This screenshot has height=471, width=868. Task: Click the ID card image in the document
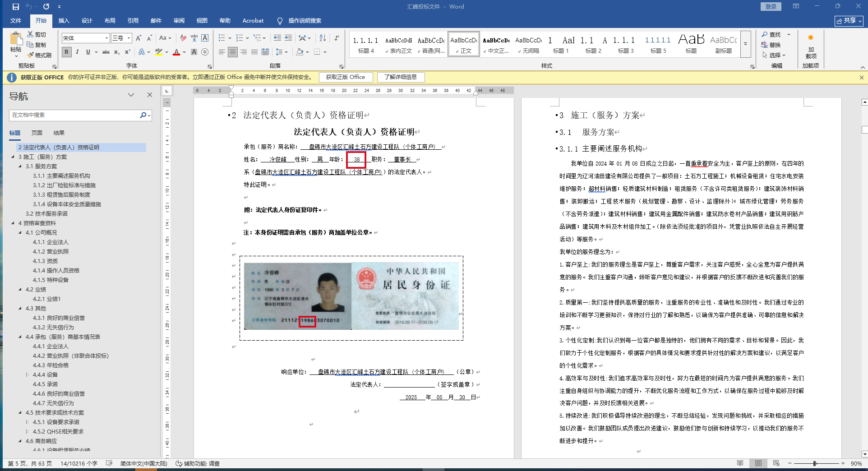(351, 296)
